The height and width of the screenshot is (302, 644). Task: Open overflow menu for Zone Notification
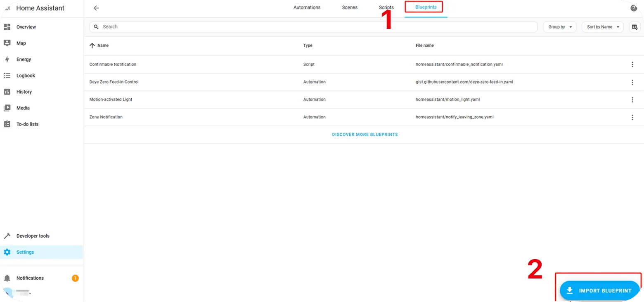click(x=632, y=117)
